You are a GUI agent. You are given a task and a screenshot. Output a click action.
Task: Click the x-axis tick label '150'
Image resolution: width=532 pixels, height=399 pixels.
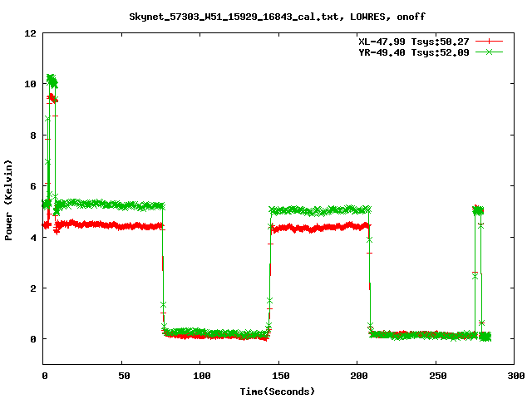pyautogui.click(x=281, y=376)
